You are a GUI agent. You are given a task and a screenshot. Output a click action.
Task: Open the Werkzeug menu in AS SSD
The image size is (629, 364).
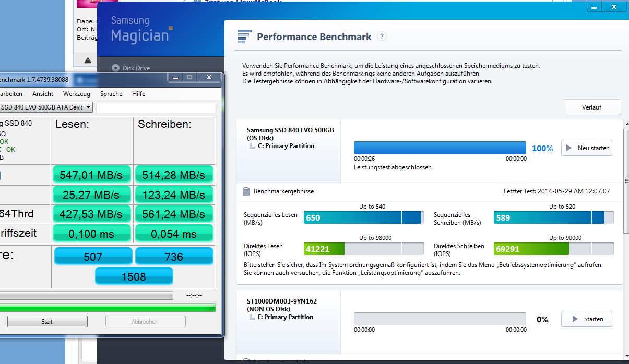[x=77, y=94]
